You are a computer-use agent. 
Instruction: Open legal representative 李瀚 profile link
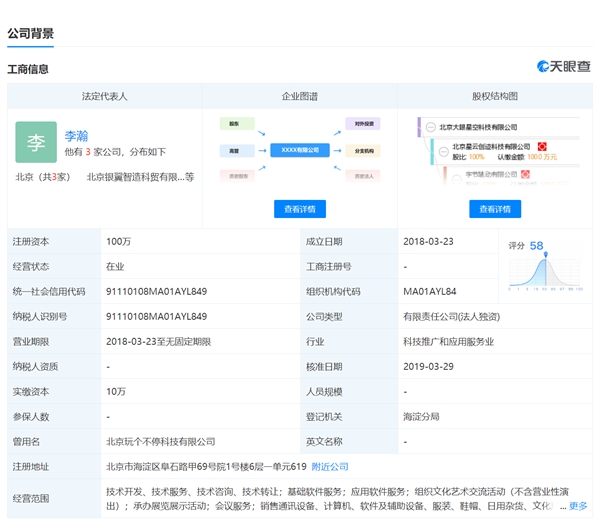tap(75, 136)
